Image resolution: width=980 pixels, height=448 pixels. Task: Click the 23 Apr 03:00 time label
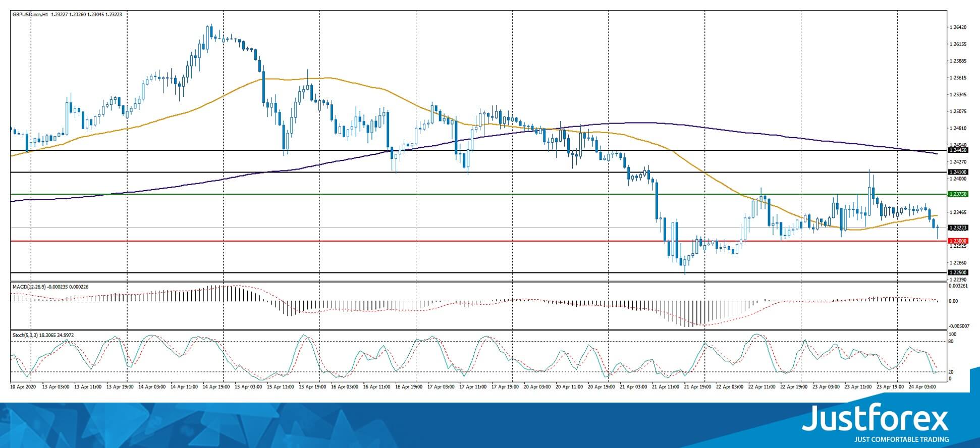(x=826, y=386)
